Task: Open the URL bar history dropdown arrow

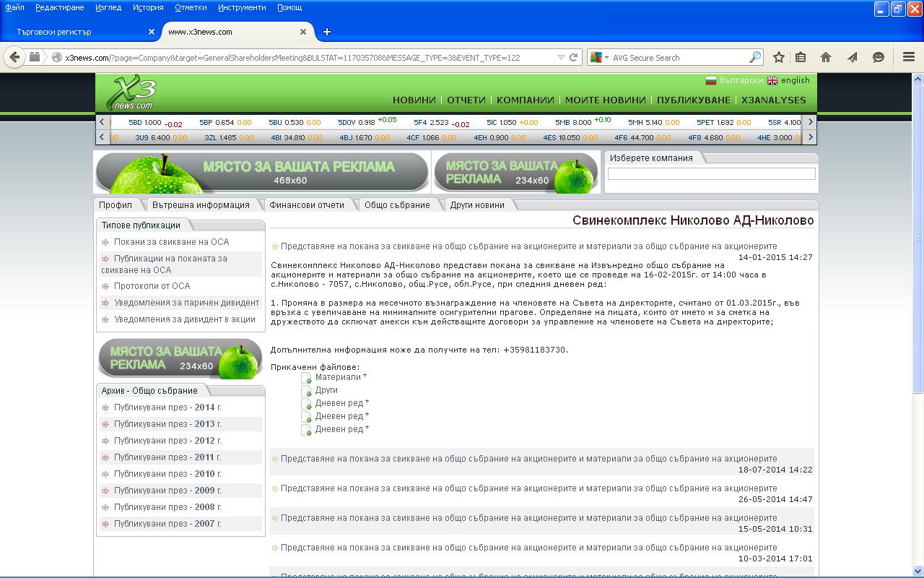Action: [561, 57]
